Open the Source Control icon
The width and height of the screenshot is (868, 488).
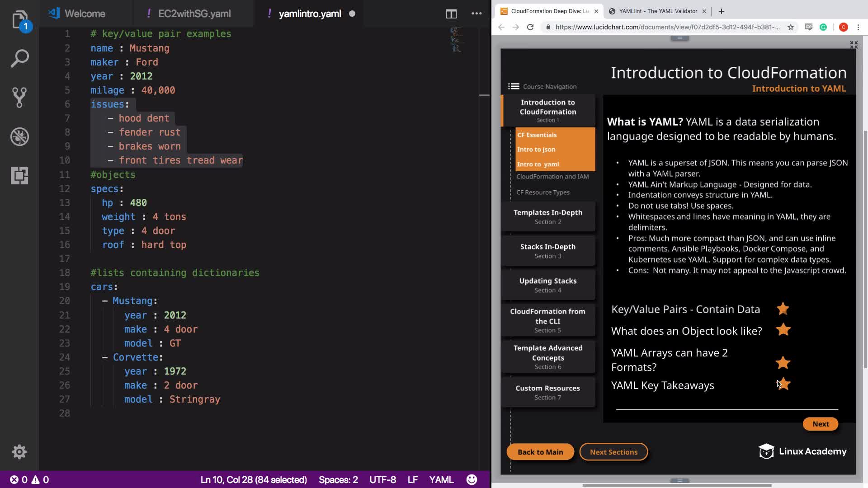click(19, 97)
